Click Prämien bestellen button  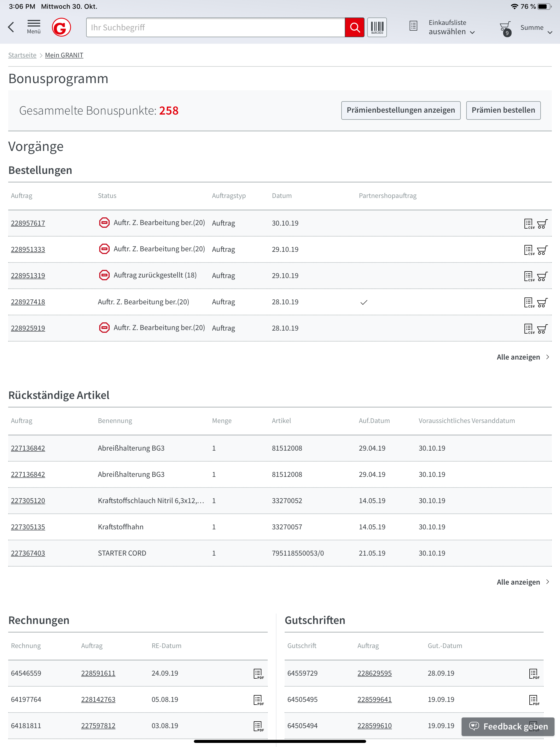point(503,110)
